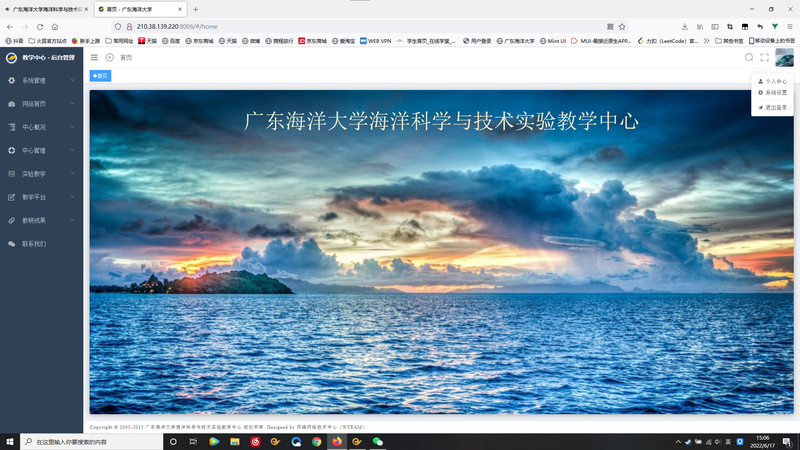This screenshot has height=450, width=800.
Task: Reload the page with refresh icon
Action: (x=40, y=27)
